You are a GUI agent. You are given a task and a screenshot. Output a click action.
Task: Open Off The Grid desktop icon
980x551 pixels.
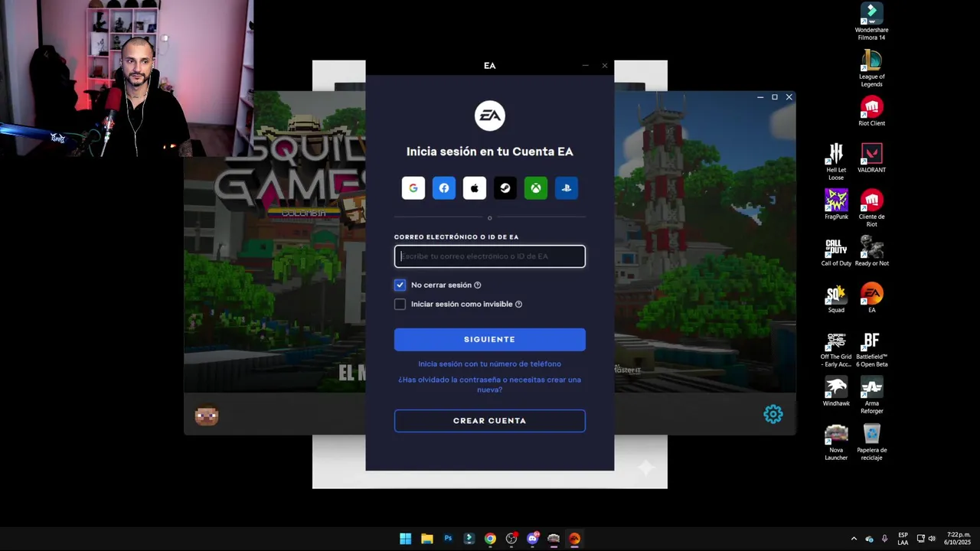tap(836, 348)
